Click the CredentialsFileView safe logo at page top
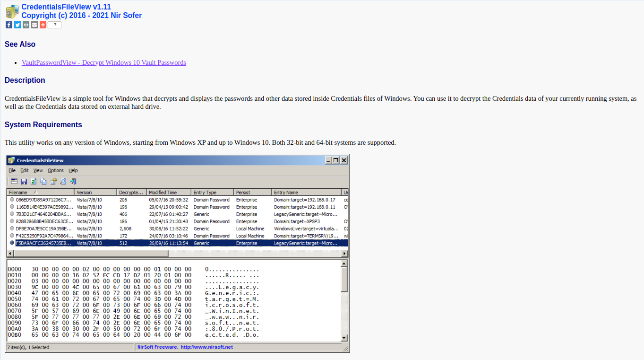The width and height of the screenshot is (644, 360). pyautogui.click(x=12, y=11)
